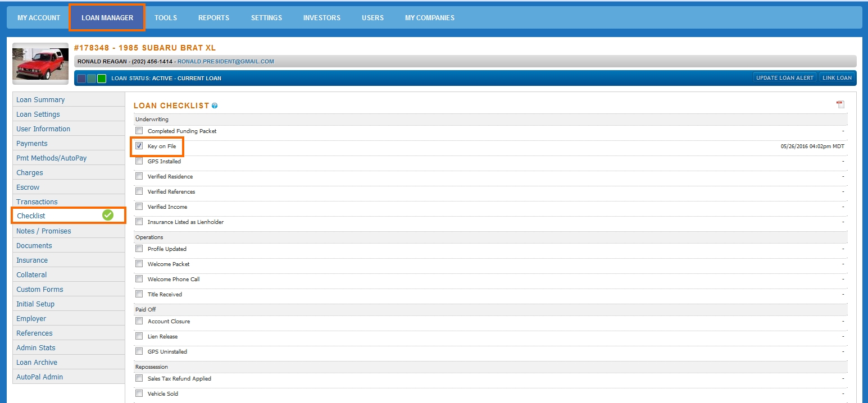Click the Link Loan button

point(837,78)
